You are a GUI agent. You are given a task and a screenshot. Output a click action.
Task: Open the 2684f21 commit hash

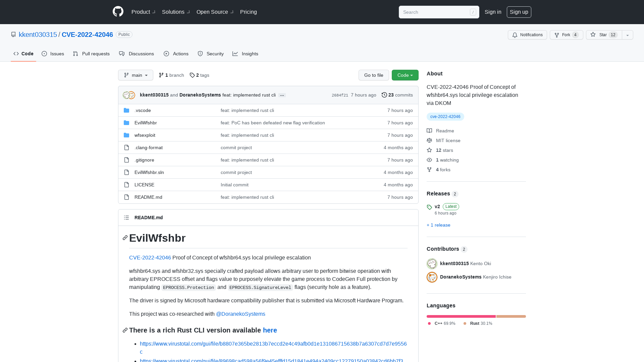pyautogui.click(x=340, y=95)
